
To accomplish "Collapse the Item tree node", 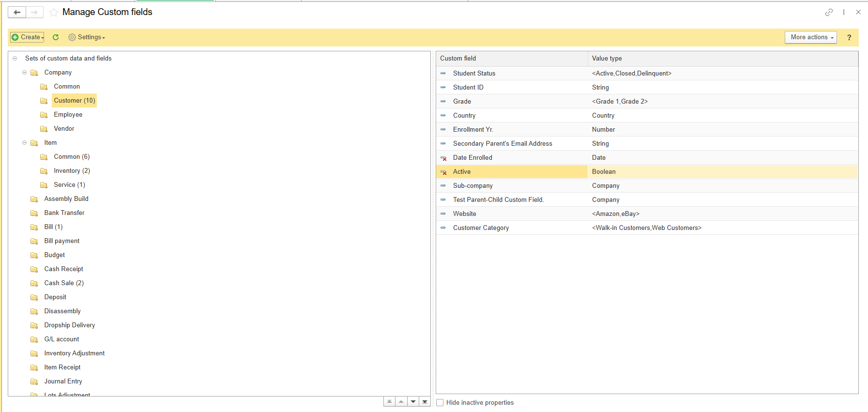I will coord(24,143).
